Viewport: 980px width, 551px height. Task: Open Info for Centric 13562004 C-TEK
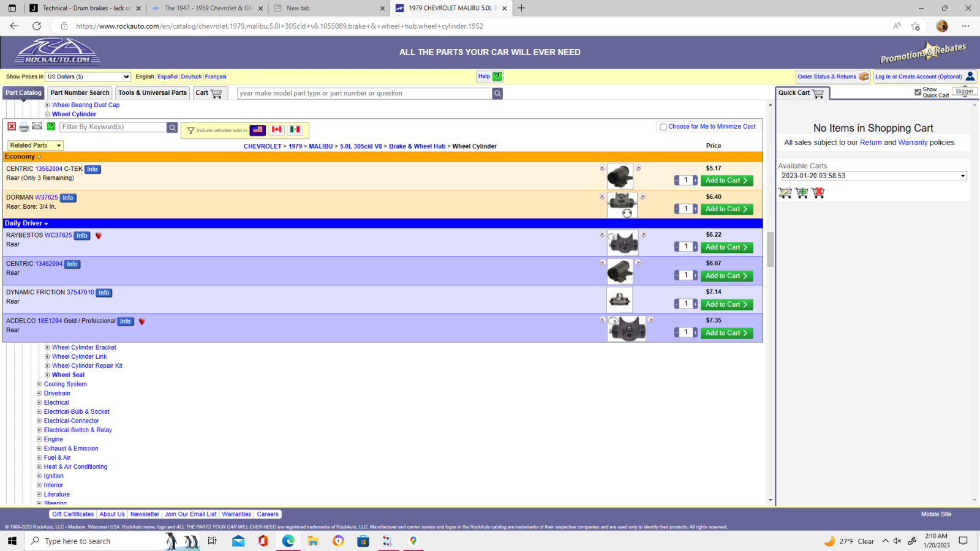pyautogui.click(x=92, y=170)
